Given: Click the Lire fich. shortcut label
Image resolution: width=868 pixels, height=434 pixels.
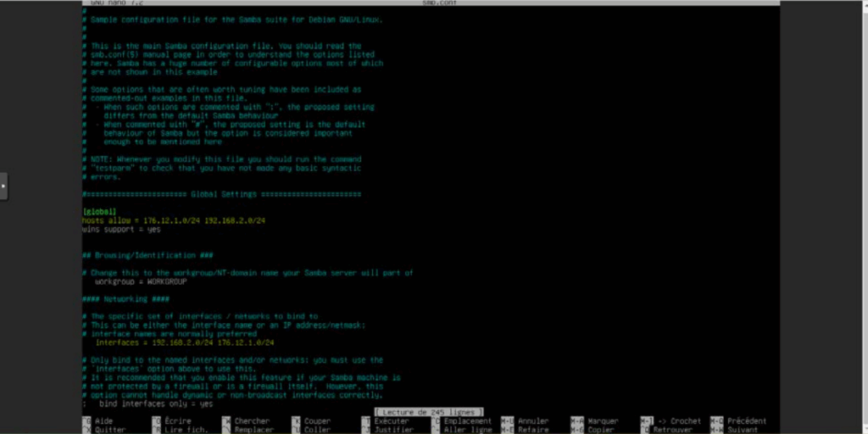Looking at the screenshot, I should (186, 430).
